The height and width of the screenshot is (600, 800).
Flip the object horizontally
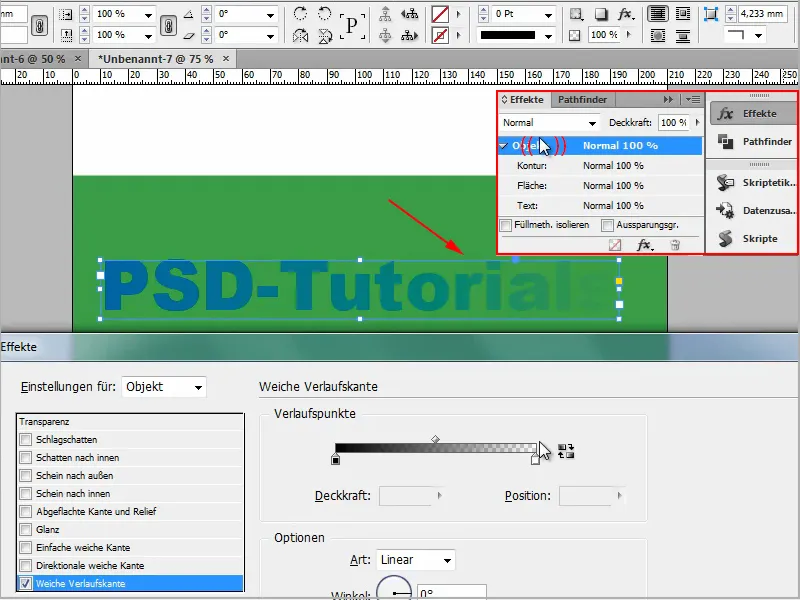(x=301, y=35)
